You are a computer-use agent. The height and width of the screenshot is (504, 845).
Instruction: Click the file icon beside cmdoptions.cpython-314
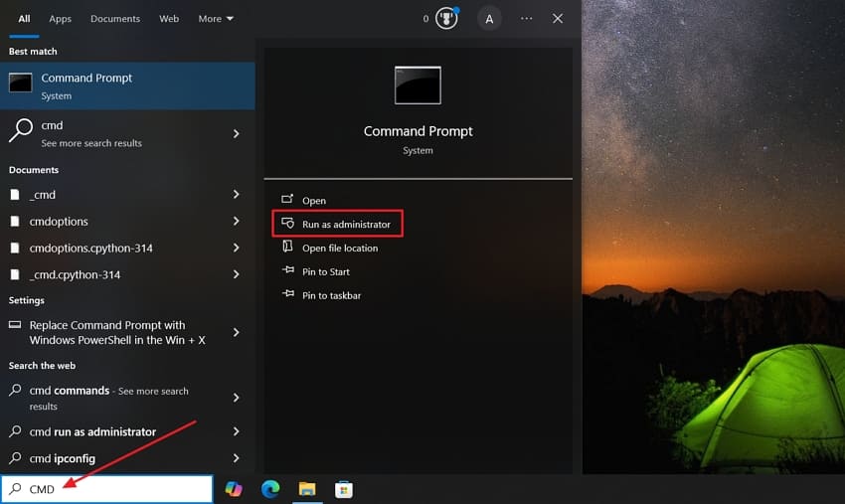[x=15, y=248]
